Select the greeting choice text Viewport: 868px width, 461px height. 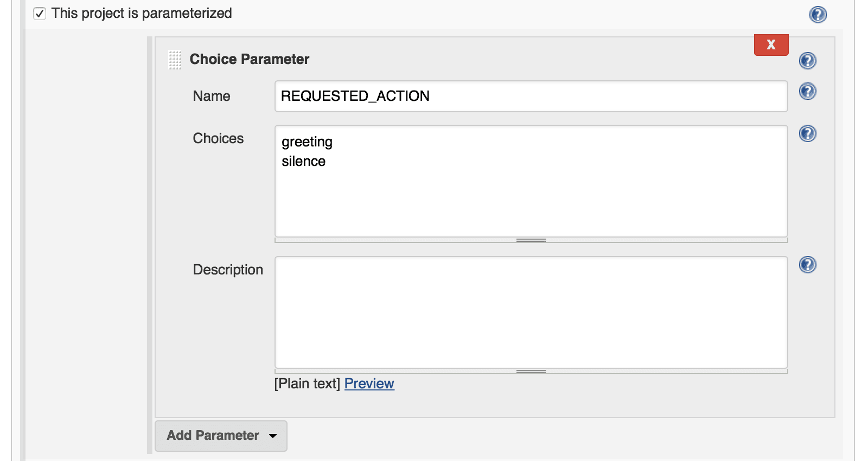(307, 142)
